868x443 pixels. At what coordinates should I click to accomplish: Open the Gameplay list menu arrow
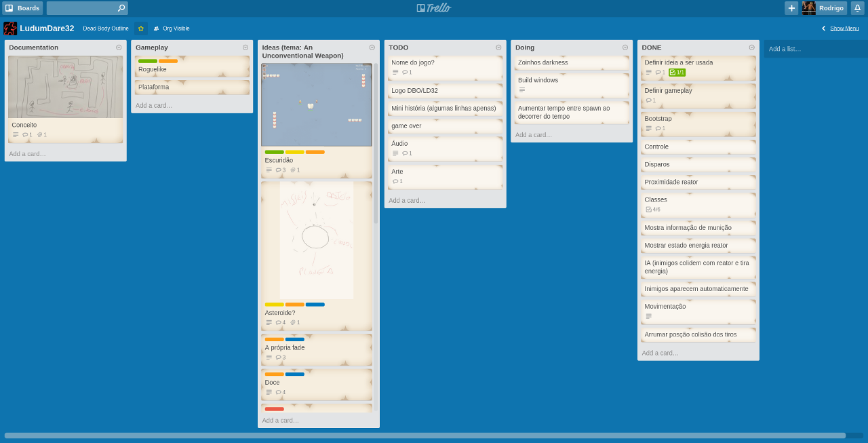[x=245, y=47]
